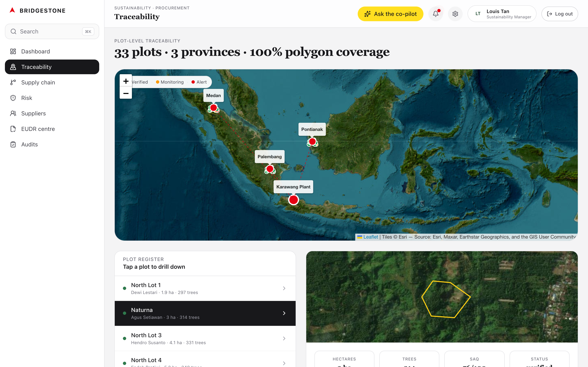This screenshot has height=367, width=588.
Task: Expand North Lot 1 plot details
Action: 205,288
